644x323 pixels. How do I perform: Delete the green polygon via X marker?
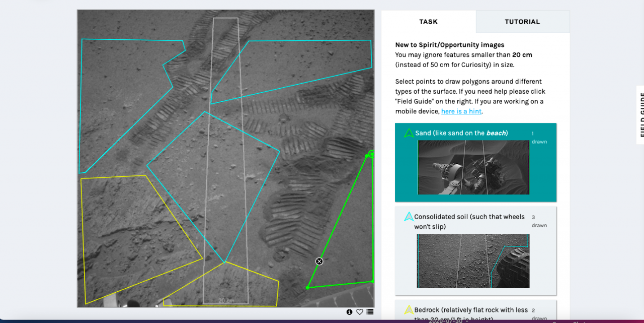(x=319, y=261)
